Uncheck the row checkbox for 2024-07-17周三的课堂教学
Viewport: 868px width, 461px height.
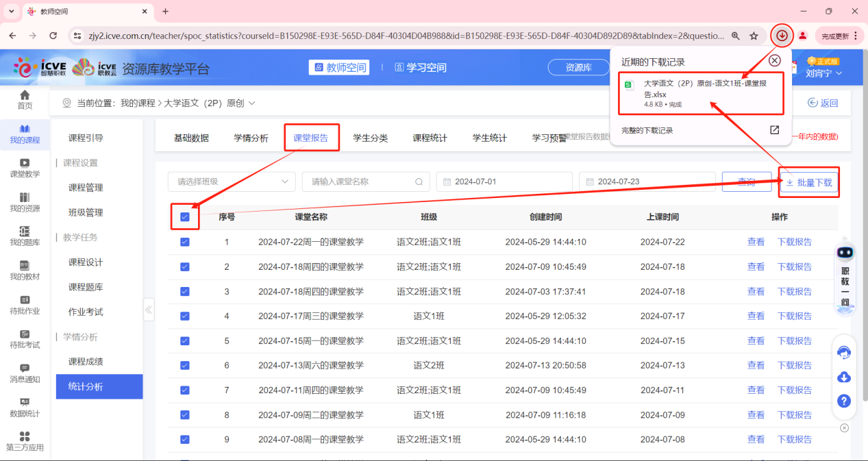(x=185, y=316)
